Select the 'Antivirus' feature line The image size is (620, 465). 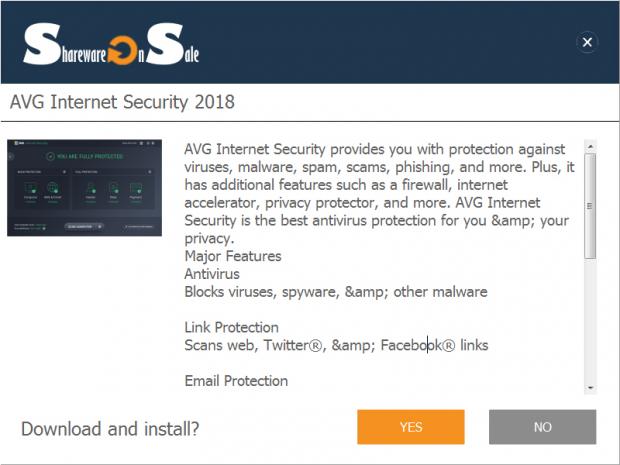[212, 274]
